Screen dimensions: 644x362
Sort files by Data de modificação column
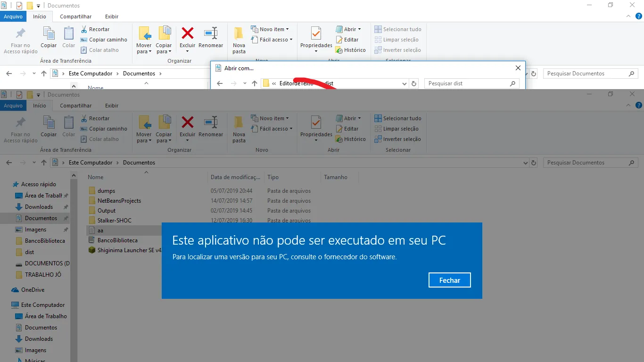tap(236, 177)
